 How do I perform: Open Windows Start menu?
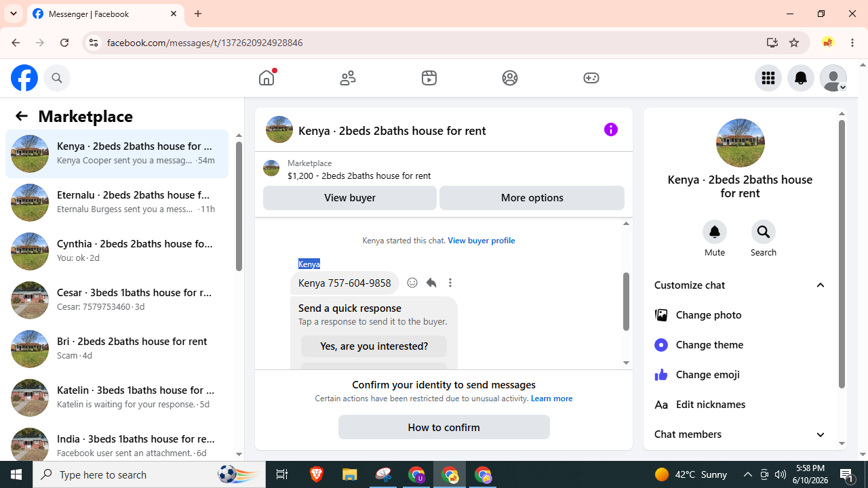(x=16, y=474)
